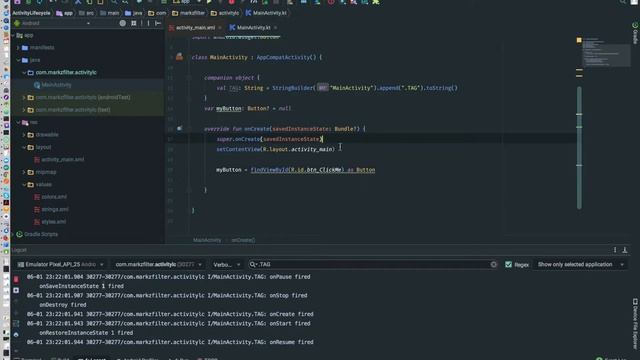
Task: Collapse the com.markzfilter.activitylc package
Action: (x=24, y=73)
